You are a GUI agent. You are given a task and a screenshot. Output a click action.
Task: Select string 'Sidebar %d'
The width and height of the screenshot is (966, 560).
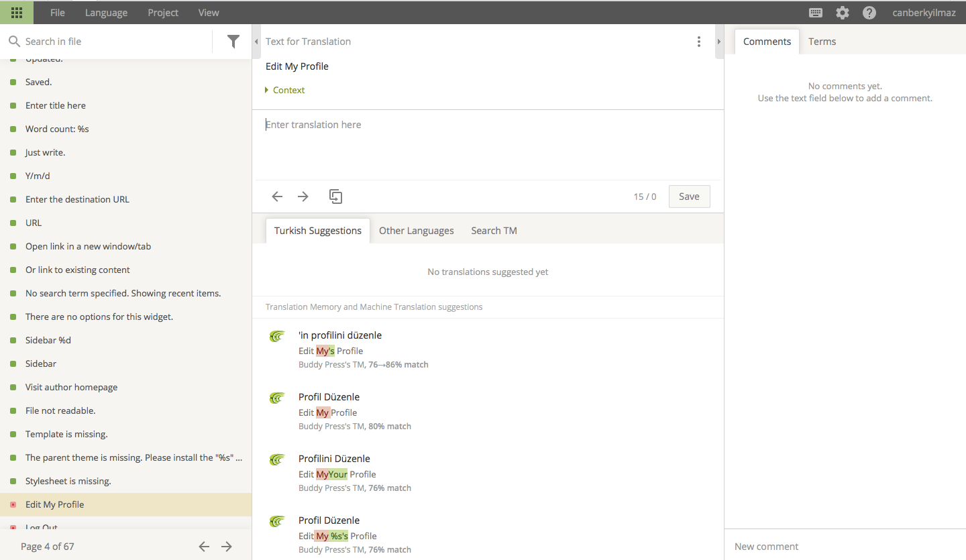125,340
